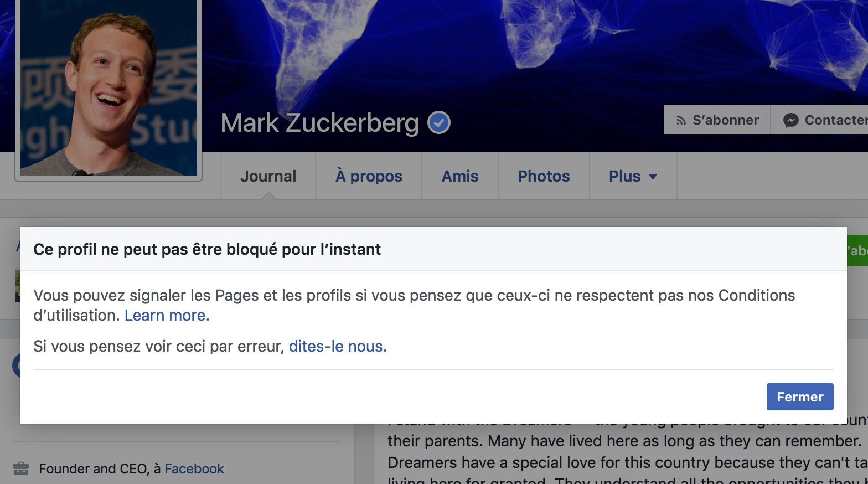868x484 pixels.
Task: Click the Messenger icon on Contacter button
Action: (x=790, y=120)
